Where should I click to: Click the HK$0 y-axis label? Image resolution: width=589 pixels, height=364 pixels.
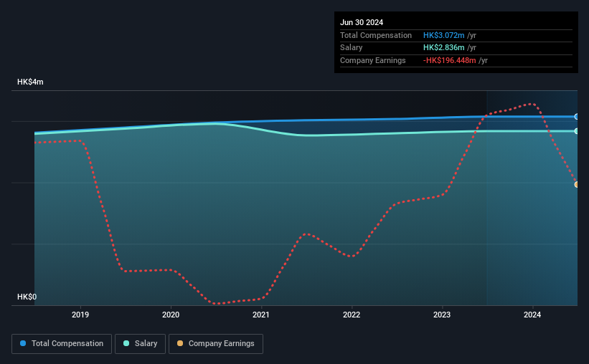pyautogui.click(x=27, y=297)
